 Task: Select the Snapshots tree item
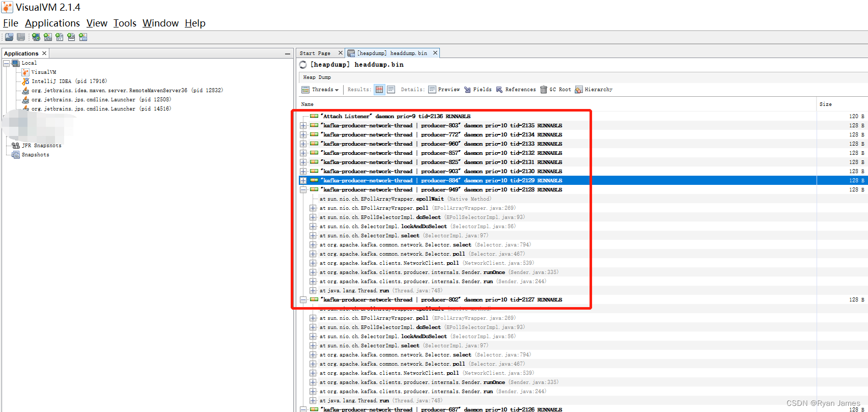tap(36, 155)
